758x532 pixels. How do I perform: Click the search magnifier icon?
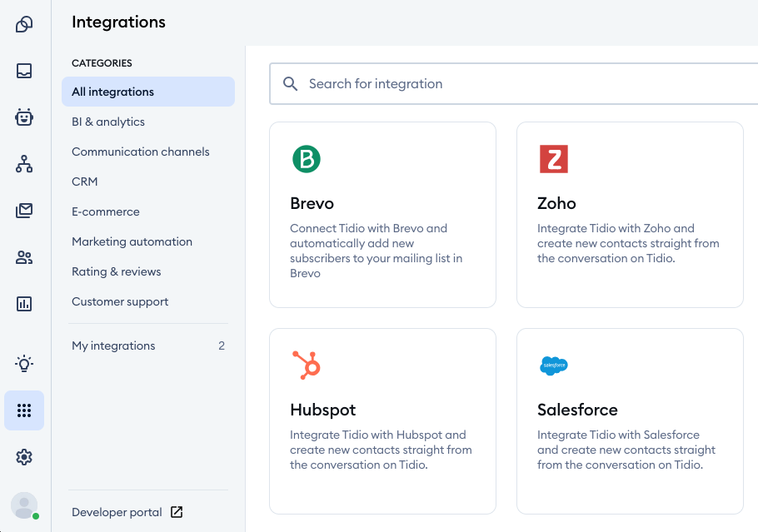click(x=290, y=83)
